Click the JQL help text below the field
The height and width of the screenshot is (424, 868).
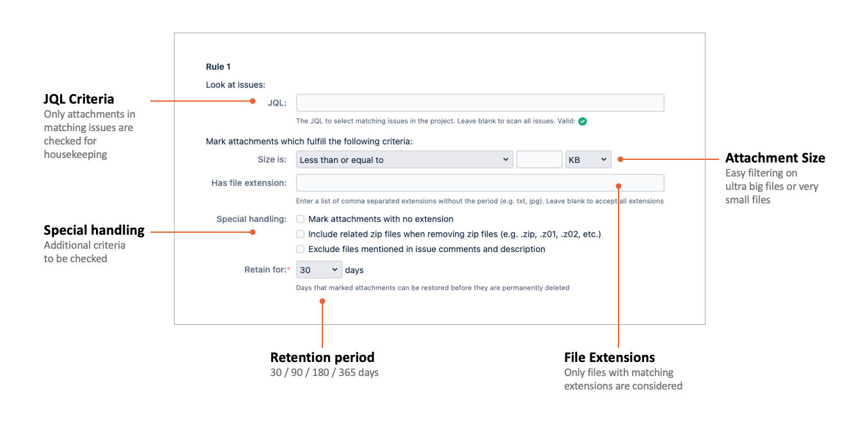(435, 121)
